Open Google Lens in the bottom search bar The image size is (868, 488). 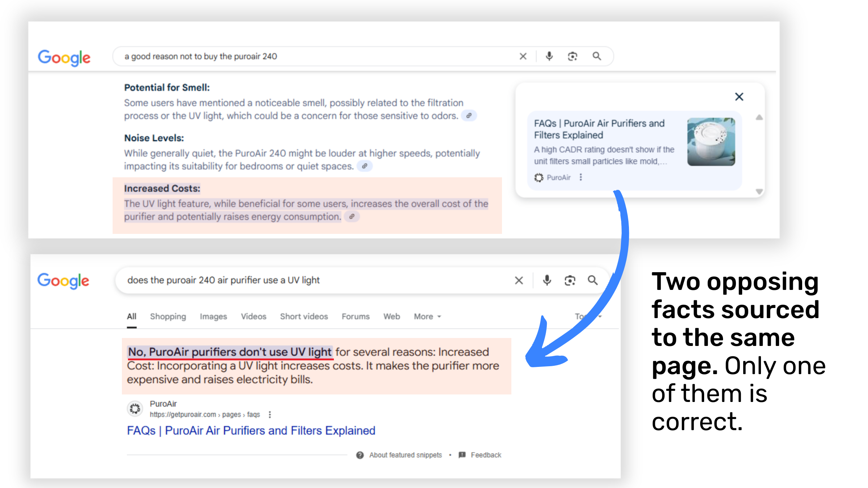tap(570, 280)
